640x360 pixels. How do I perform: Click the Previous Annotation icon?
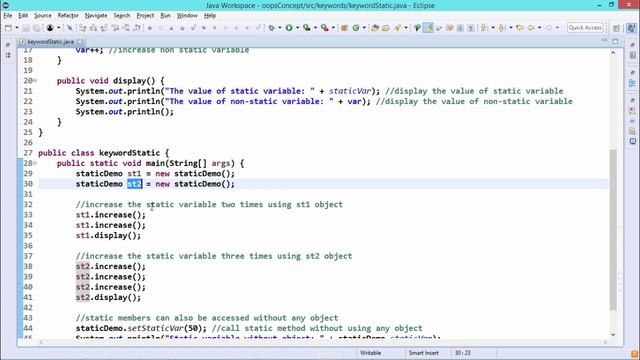pos(502,28)
